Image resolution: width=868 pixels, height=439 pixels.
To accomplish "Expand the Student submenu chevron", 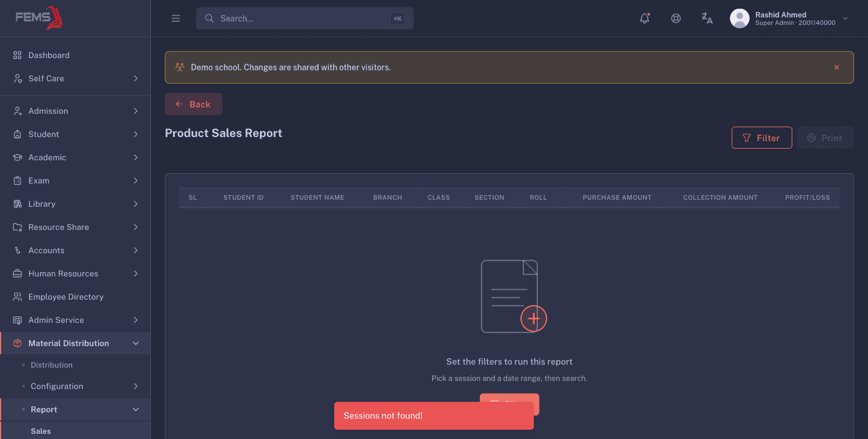I will (x=136, y=134).
